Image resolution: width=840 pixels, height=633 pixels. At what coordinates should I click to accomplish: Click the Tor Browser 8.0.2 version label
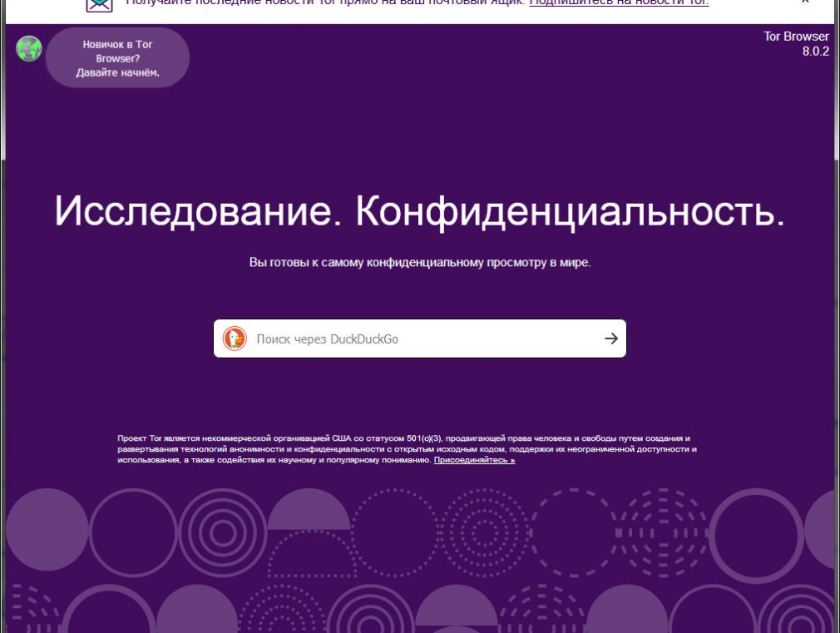796,44
